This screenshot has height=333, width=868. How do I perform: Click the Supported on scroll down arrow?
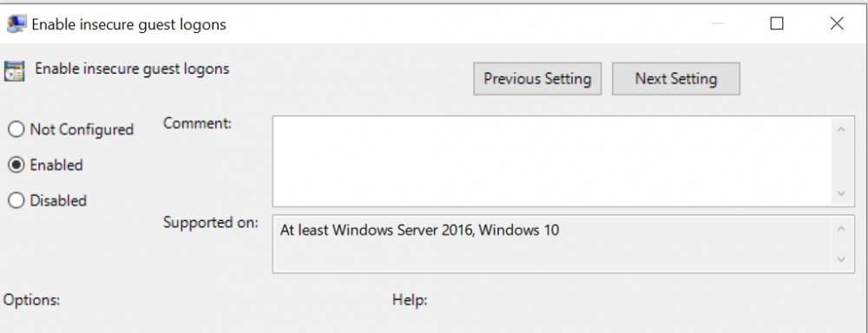pyautogui.click(x=841, y=259)
